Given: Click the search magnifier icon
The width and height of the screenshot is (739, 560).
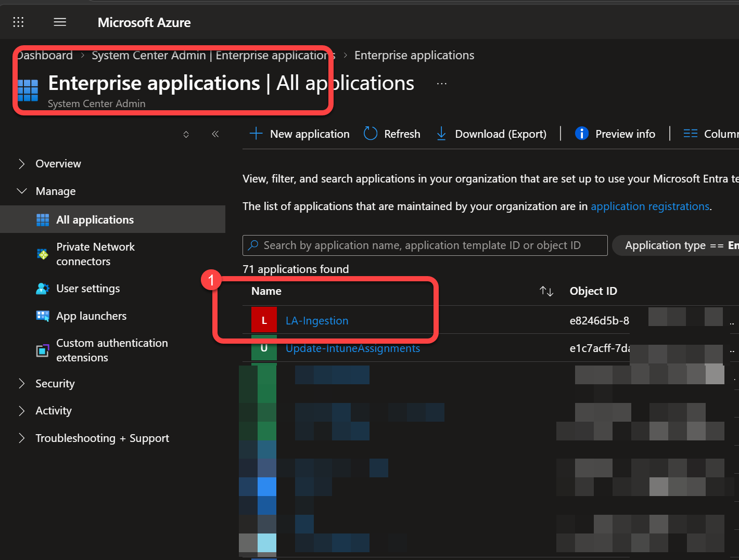Looking at the screenshot, I should (x=253, y=245).
